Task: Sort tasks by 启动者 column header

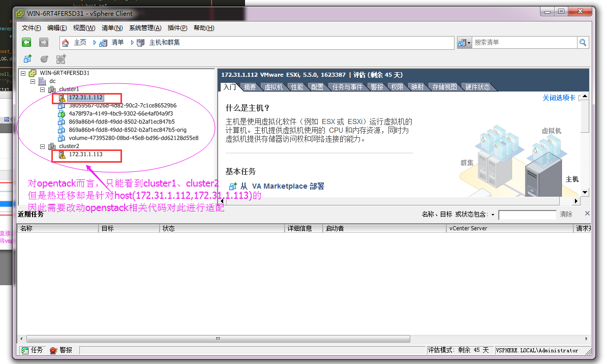Action: coord(384,228)
